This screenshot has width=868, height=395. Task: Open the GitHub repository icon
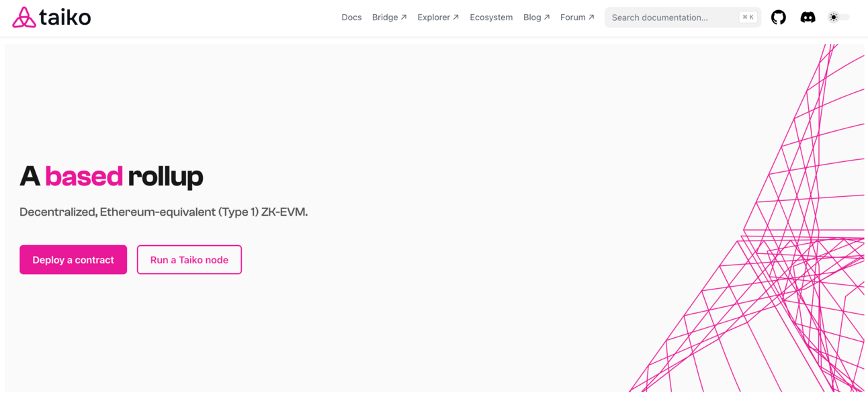pos(778,17)
